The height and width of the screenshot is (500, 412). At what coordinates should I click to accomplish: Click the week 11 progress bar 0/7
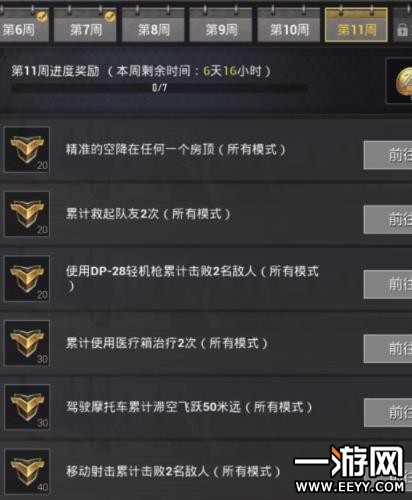[x=159, y=88]
